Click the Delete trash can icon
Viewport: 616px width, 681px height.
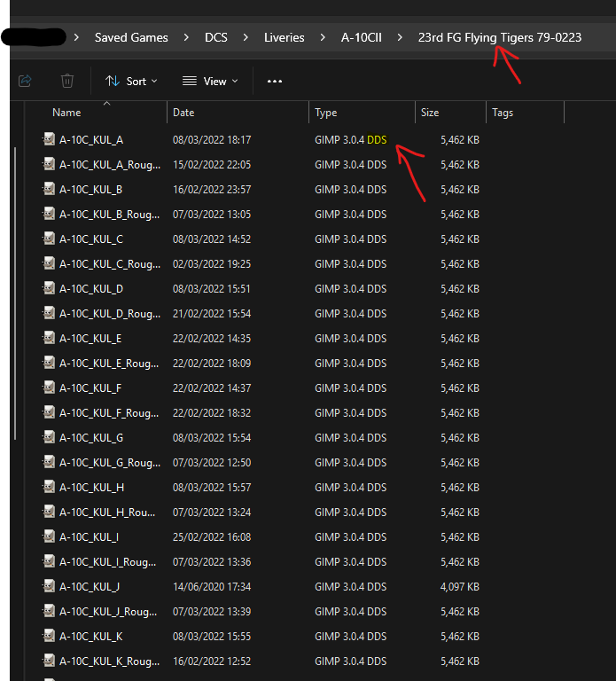(x=67, y=81)
